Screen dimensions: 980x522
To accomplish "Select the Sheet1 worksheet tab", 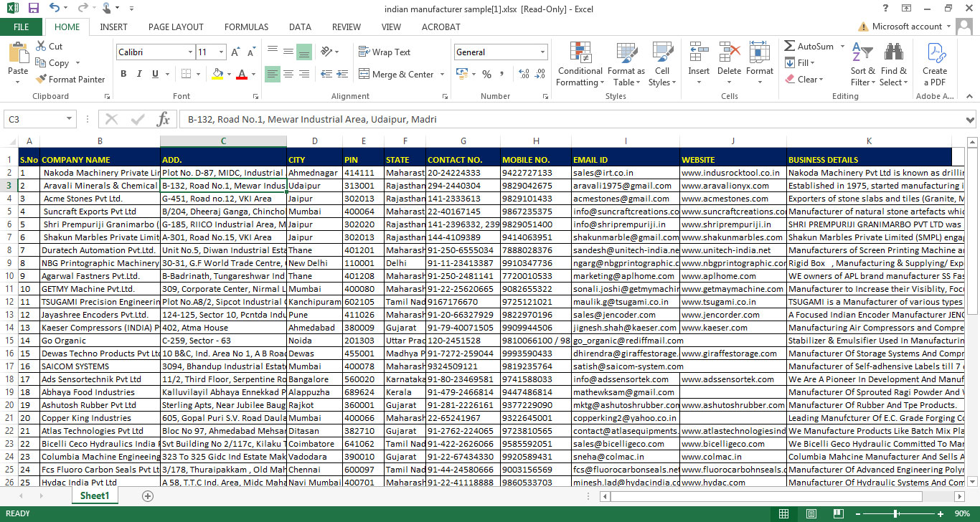I will click(95, 496).
